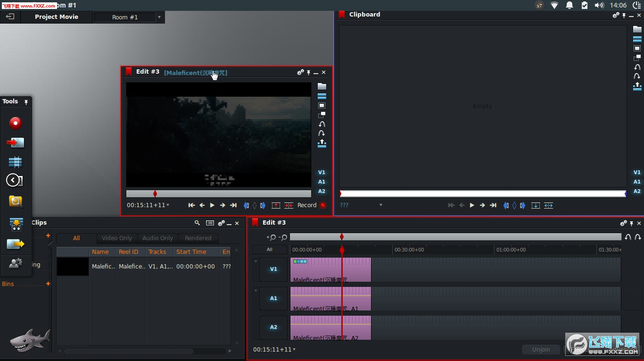Click the orange plus at top of Clips sidebar
This screenshot has width=644, height=361.
pyautogui.click(x=48, y=235)
